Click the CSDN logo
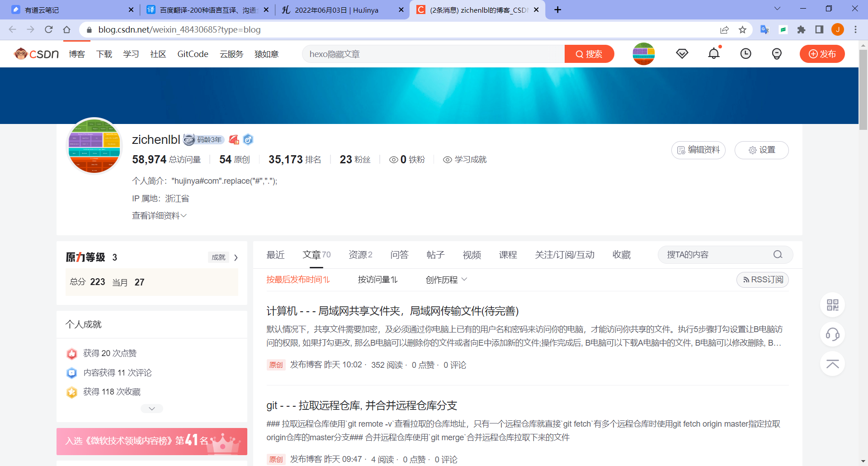 pyautogui.click(x=36, y=54)
